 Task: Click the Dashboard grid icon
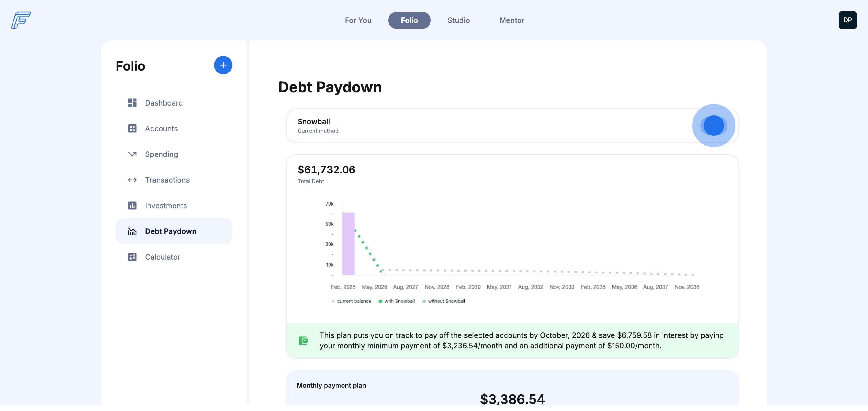pos(132,103)
